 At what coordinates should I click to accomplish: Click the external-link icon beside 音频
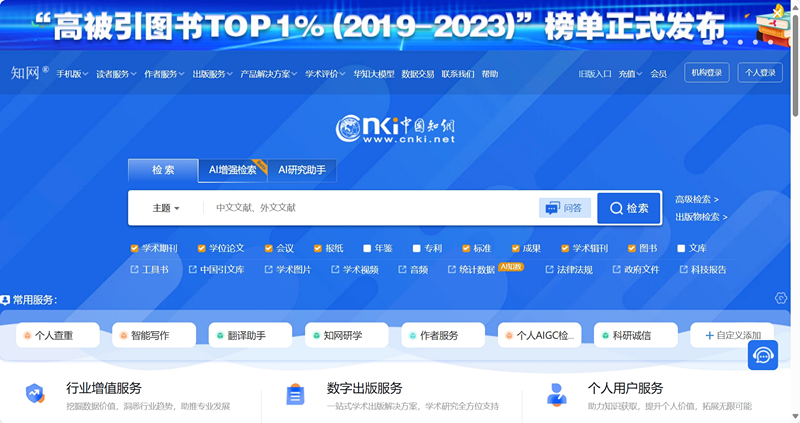click(x=402, y=269)
